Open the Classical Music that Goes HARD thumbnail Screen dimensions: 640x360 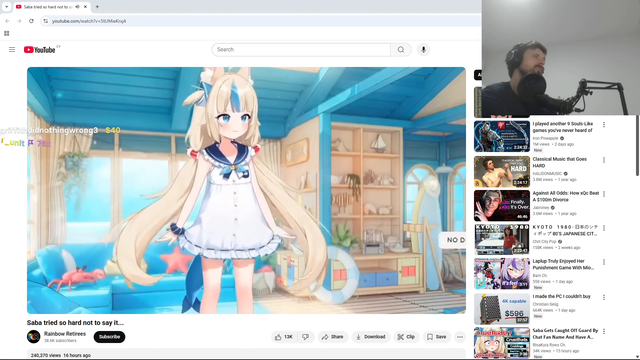coord(502,171)
